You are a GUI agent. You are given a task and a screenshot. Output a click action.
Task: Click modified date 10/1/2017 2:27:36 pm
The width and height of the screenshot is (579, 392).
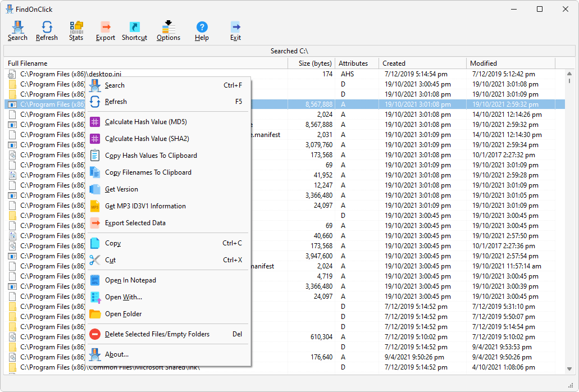504,246
